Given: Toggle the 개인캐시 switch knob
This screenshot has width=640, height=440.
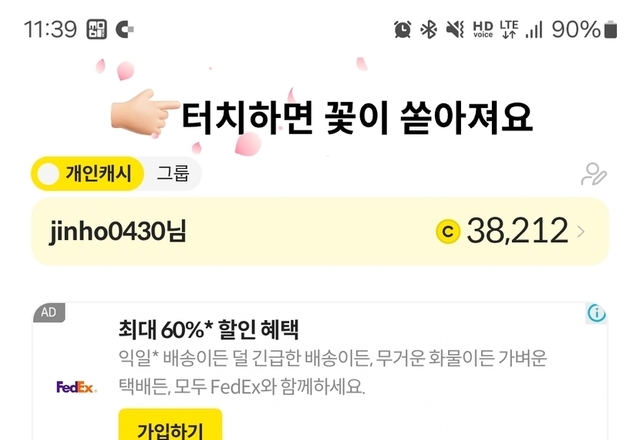Looking at the screenshot, I should (48, 174).
